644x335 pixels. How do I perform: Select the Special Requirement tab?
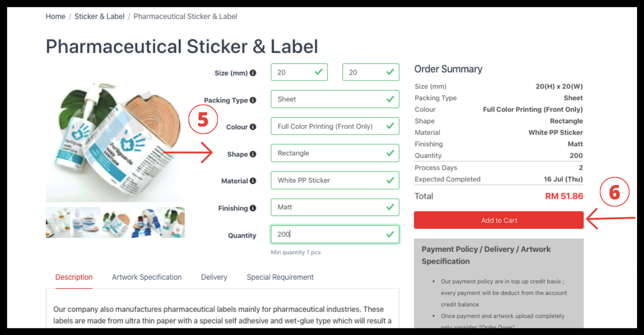280,277
